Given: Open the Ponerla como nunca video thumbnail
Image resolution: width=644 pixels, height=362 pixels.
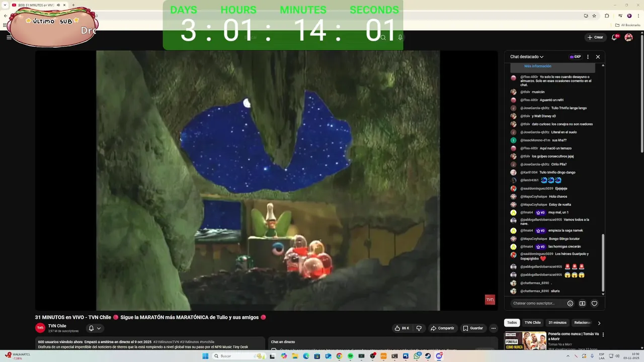Looking at the screenshot, I should [x=525, y=340].
